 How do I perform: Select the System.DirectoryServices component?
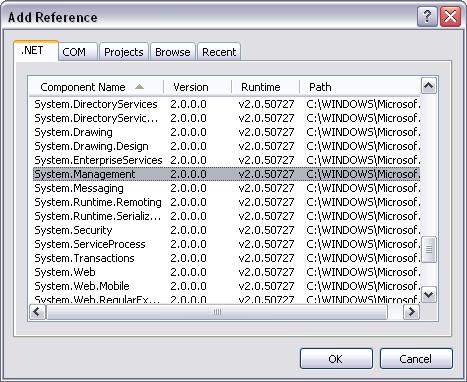(227, 104)
